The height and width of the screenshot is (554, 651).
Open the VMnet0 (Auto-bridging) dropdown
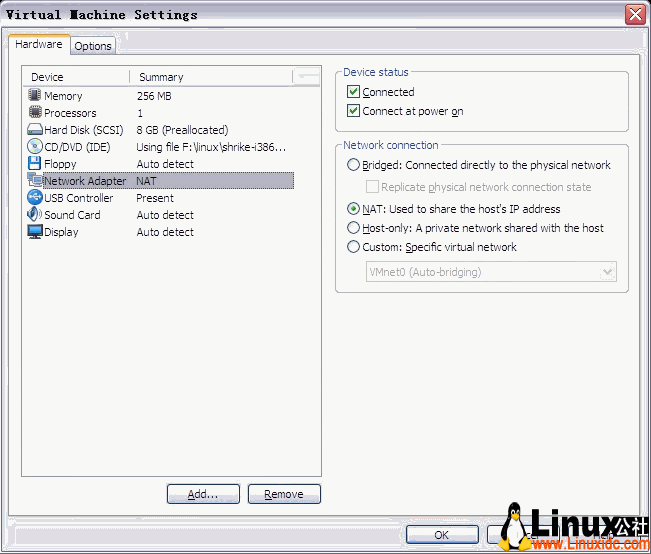click(x=491, y=272)
